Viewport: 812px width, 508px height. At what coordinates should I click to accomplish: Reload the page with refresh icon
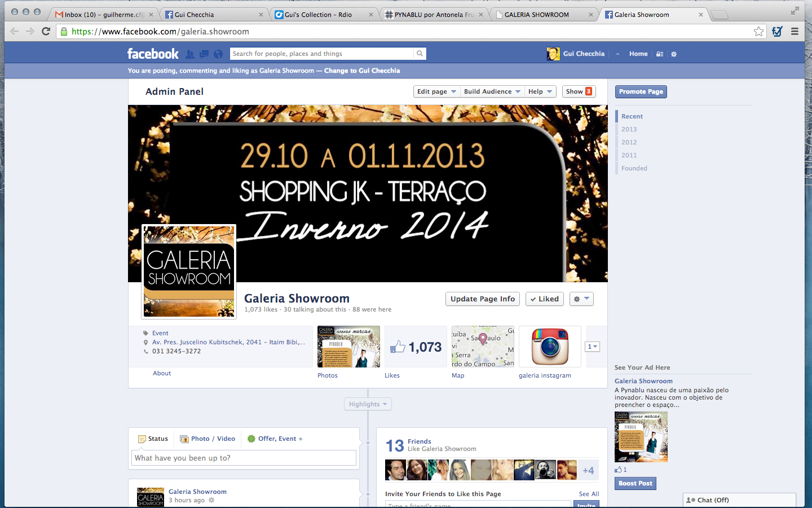[46, 32]
